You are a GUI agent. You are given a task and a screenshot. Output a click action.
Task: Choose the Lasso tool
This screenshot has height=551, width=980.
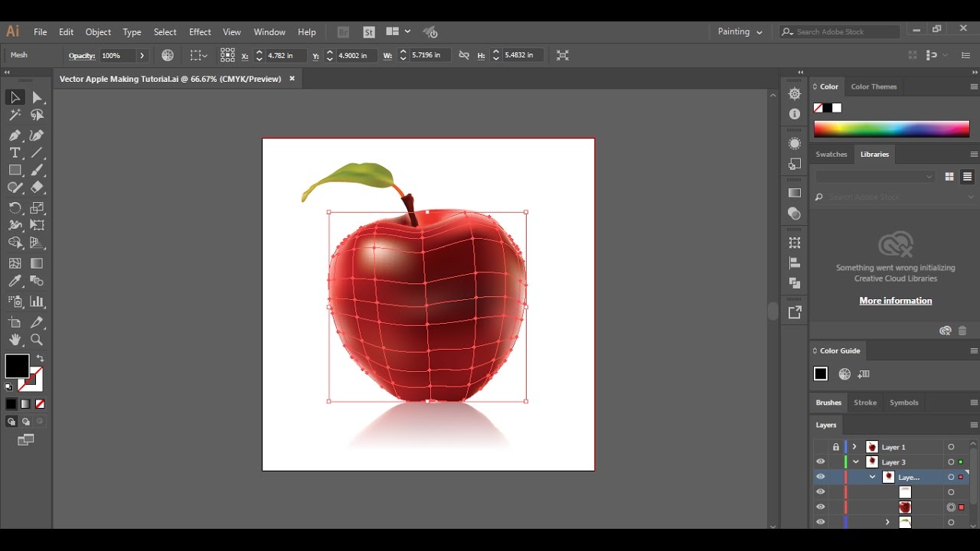(38, 115)
